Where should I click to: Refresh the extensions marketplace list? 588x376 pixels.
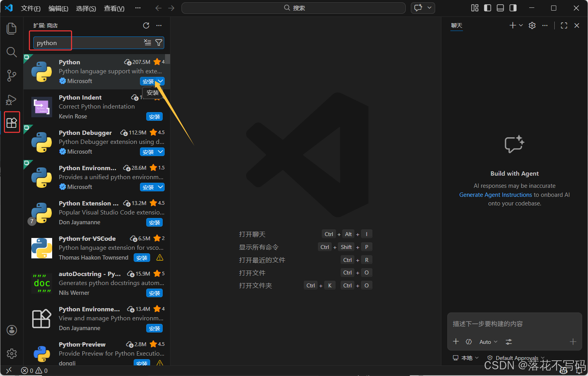point(146,25)
